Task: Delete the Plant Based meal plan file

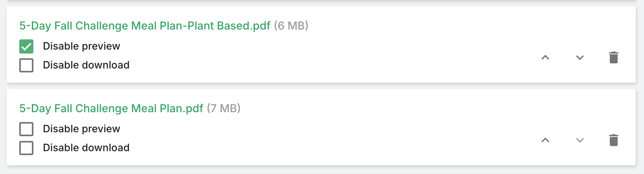Action: (x=613, y=57)
